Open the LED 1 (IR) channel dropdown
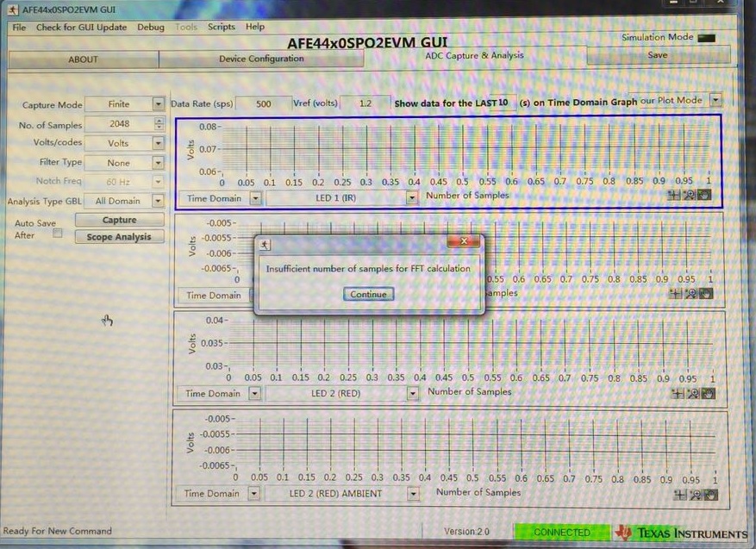756x549 pixels. tap(411, 197)
